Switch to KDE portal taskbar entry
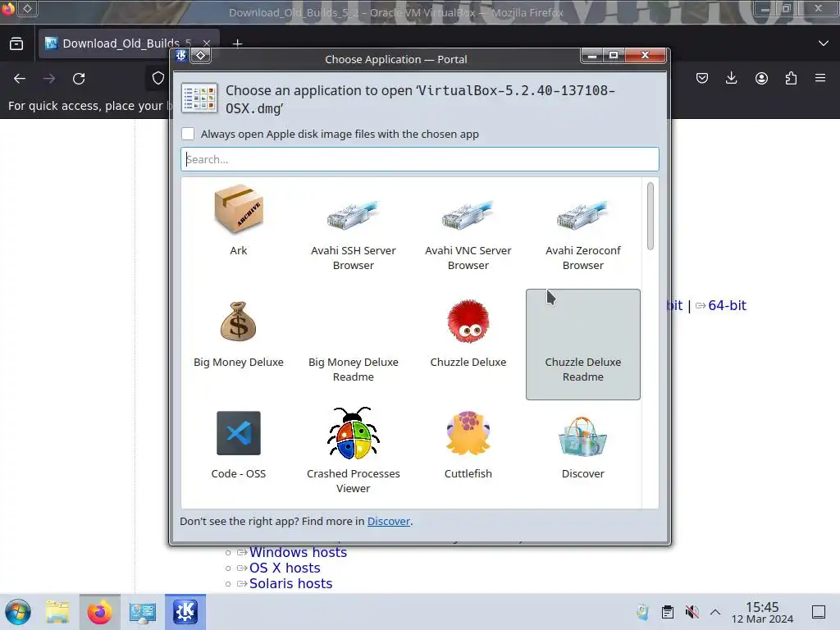 pyautogui.click(x=185, y=612)
